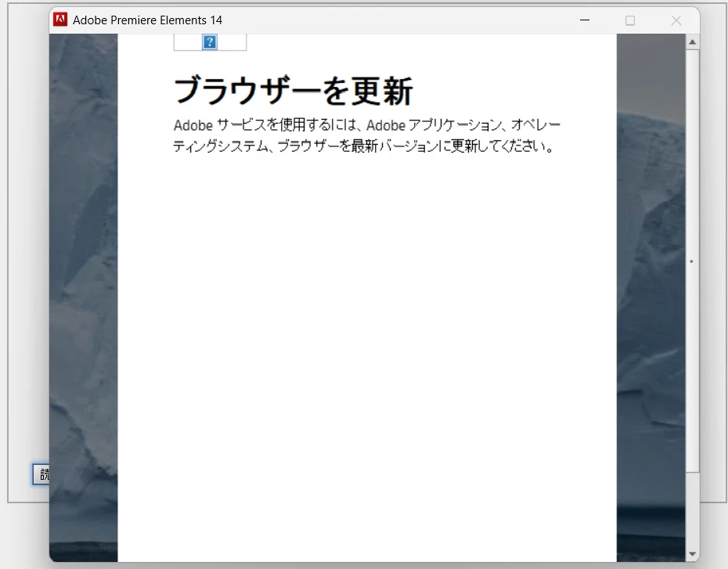Click the paragraph starting with Adobe サービスを使用する
The height and width of the screenshot is (569, 728).
click(x=367, y=135)
